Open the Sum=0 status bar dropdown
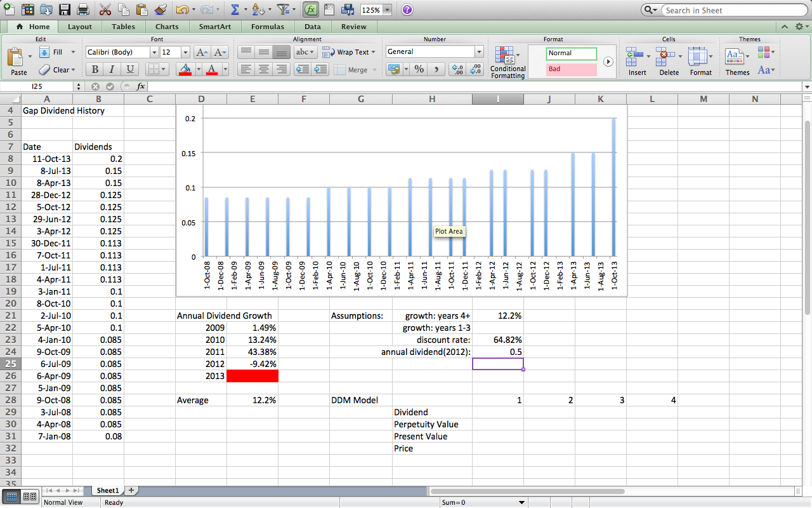This screenshot has height=508, width=812. point(522,502)
